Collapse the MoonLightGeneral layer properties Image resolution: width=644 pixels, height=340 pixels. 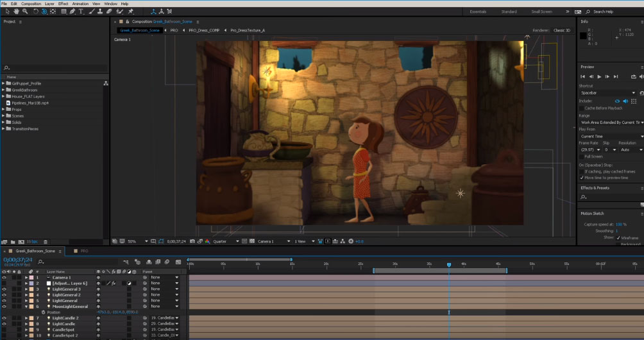pos(27,307)
